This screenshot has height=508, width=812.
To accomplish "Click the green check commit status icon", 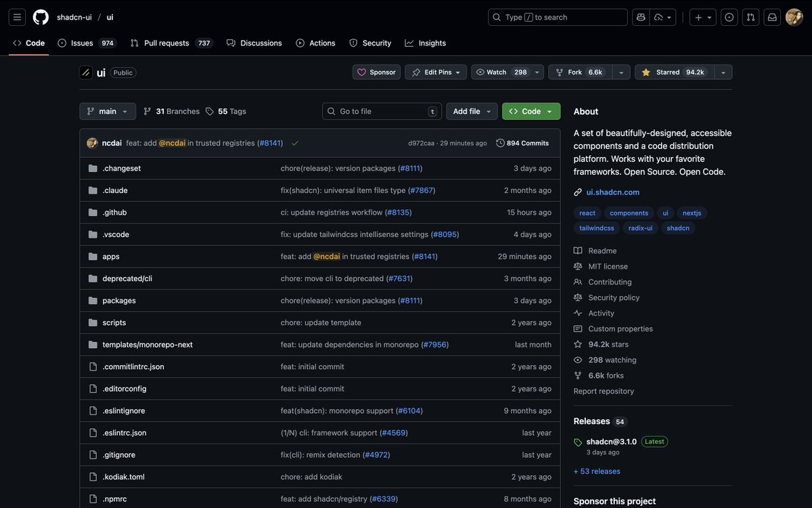I will [x=295, y=143].
